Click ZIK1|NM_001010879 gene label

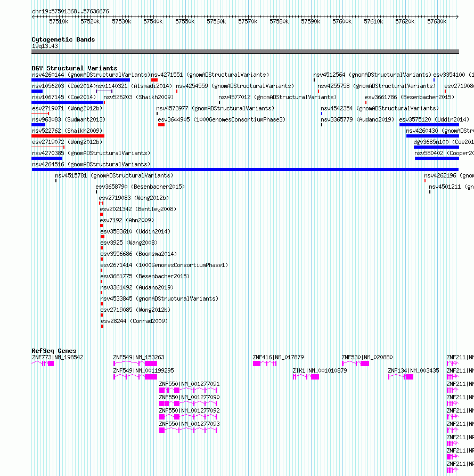[x=320, y=370]
